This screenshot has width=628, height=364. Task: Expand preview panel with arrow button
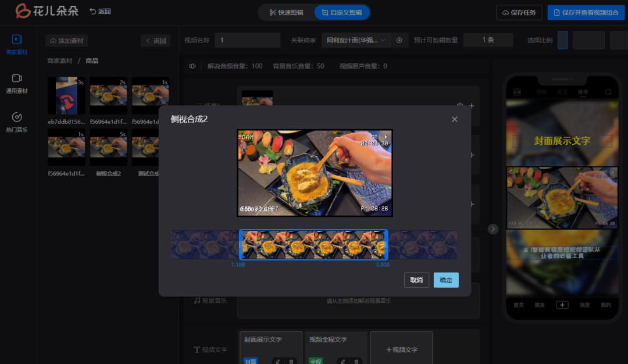click(x=493, y=229)
